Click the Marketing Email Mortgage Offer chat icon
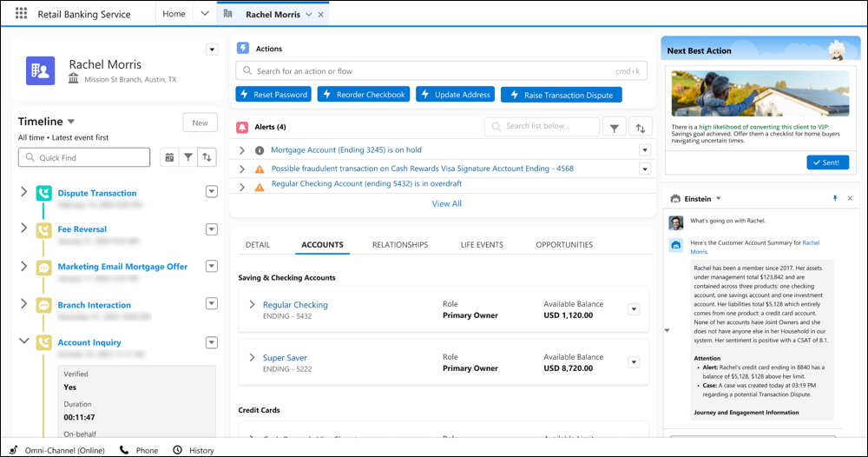This screenshot has width=868, height=457. (x=43, y=268)
